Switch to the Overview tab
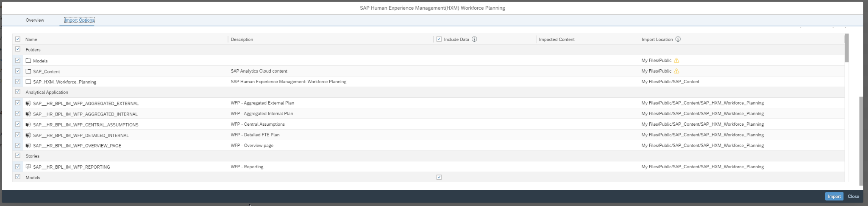Screen dimensions: 868x206 coord(35,20)
